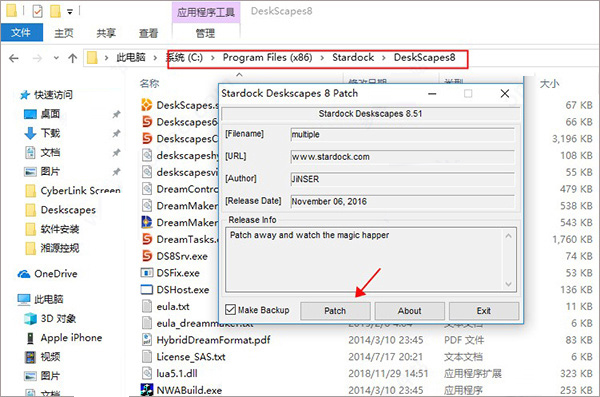The width and height of the screenshot is (600, 397).
Task: Open the 湘源控规 folder in sidebar
Action: click(60, 248)
